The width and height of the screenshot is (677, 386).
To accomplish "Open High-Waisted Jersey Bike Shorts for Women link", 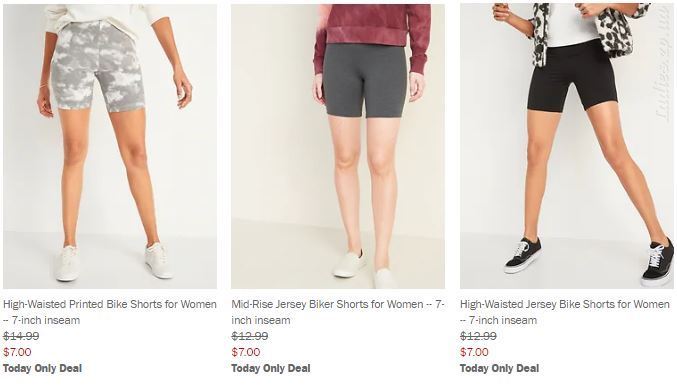I will tap(565, 312).
